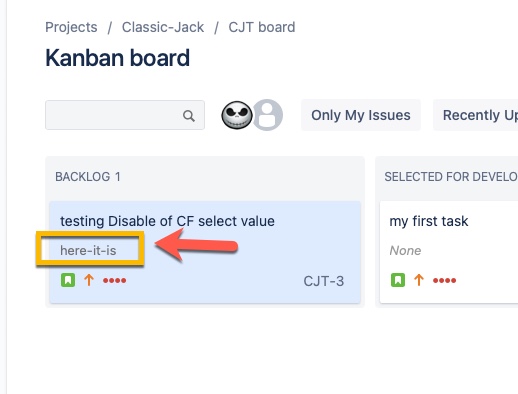Click the here-it-is field value
Viewport: 518px width, 394px height.
click(x=88, y=250)
